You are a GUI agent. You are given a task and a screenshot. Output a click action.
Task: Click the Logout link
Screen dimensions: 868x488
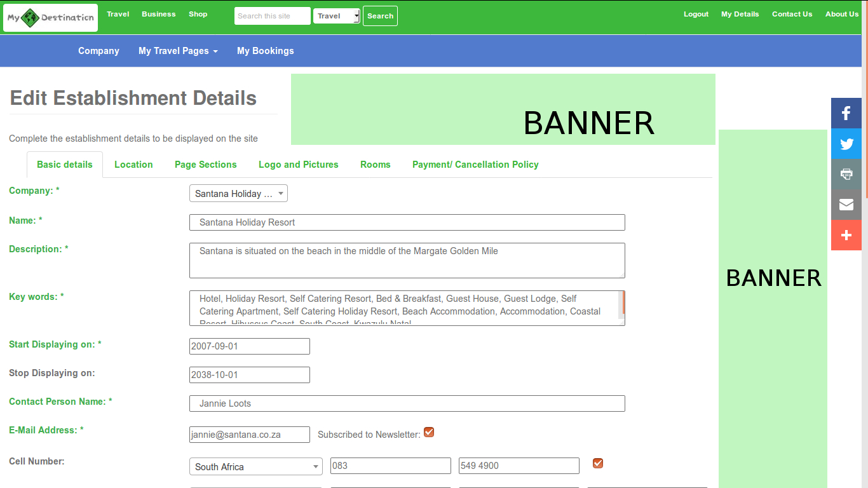[696, 14]
